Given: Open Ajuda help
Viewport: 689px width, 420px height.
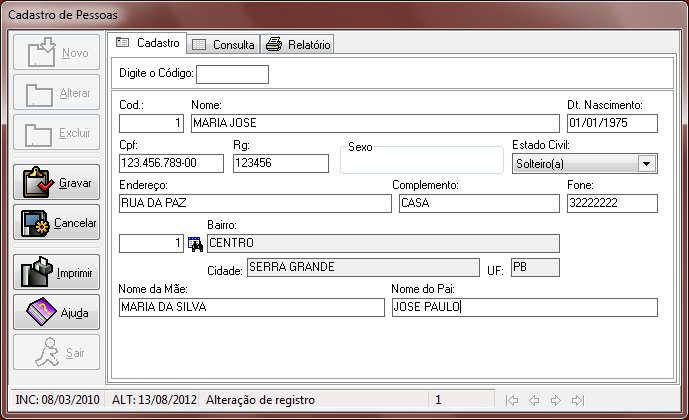Looking at the screenshot, I should [x=57, y=312].
